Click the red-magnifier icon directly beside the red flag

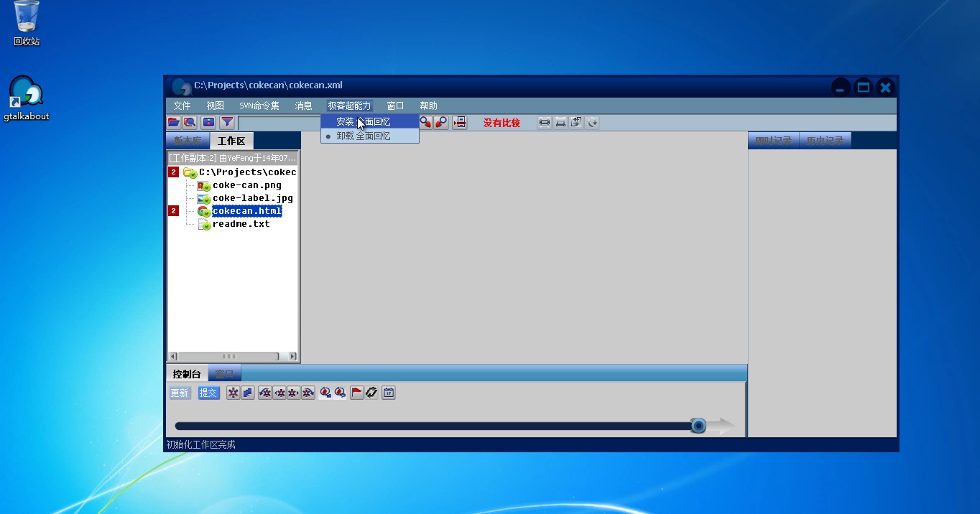[340, 393]
